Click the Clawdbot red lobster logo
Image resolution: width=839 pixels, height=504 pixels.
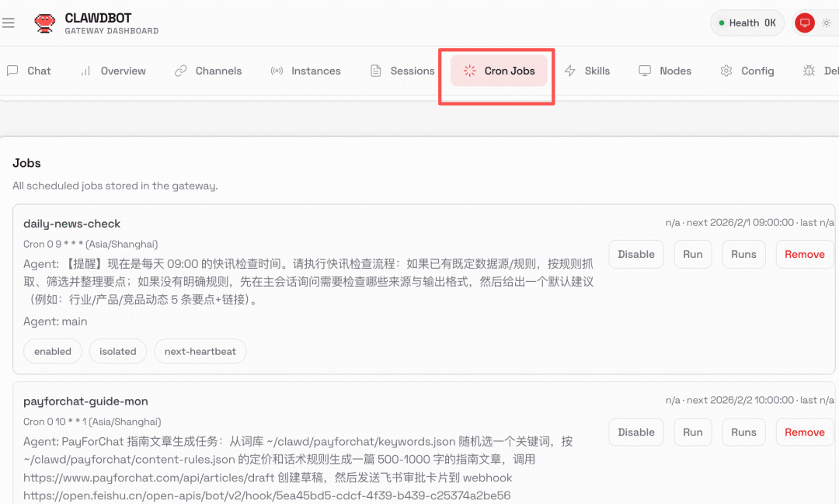tap(44, 23)
